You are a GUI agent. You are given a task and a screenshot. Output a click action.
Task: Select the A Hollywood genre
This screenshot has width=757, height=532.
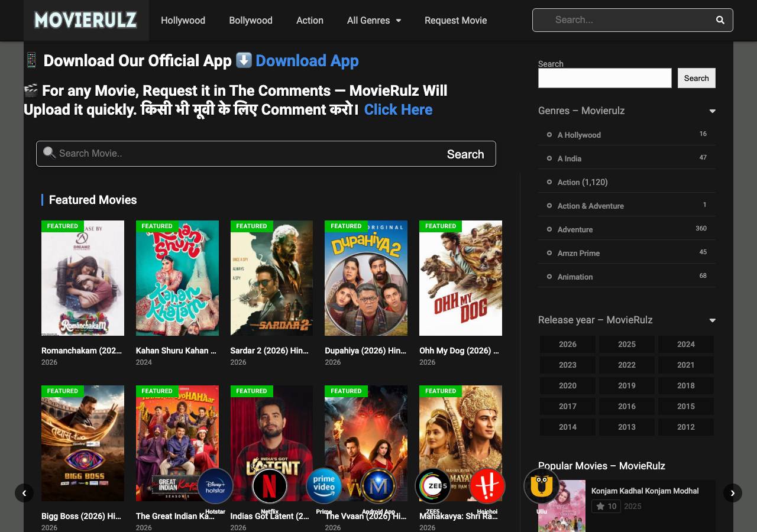tap(579, 135)
